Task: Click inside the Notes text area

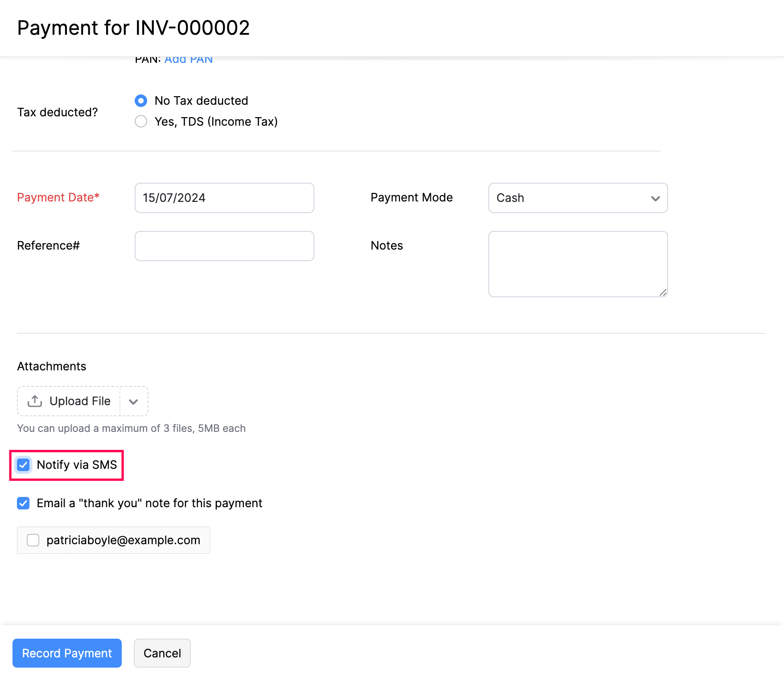Action: click(x=577, y=263)
